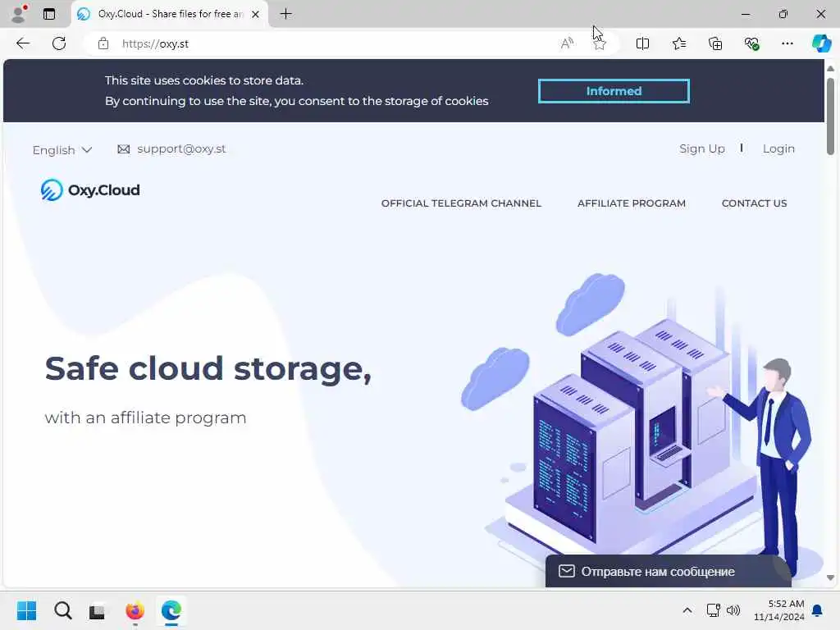840x630 pixels.
Task: Go back with the browser back arrow
Action: [23, 43]
